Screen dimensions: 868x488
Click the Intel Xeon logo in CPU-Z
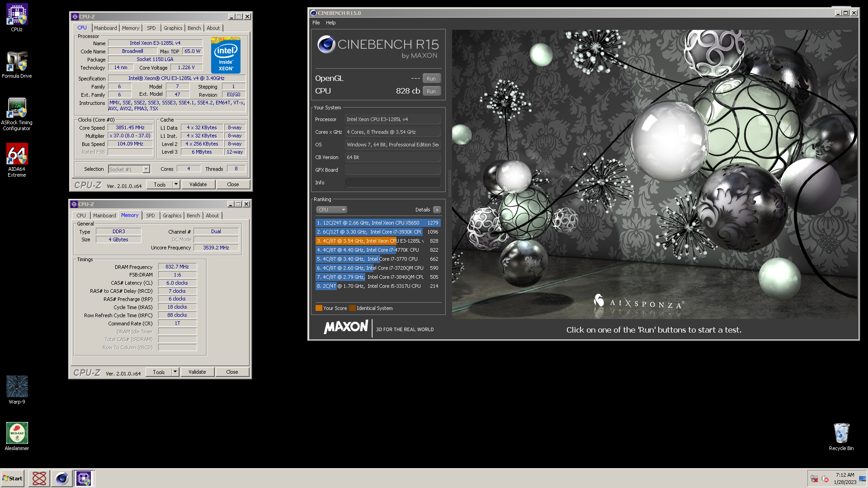click(226, 56)
